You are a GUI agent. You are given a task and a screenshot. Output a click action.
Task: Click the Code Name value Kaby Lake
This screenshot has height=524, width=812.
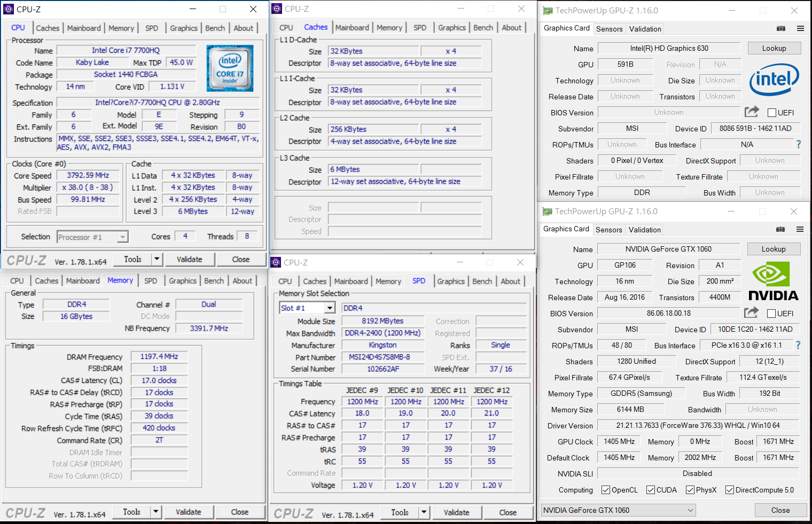[x=92, y=62]
